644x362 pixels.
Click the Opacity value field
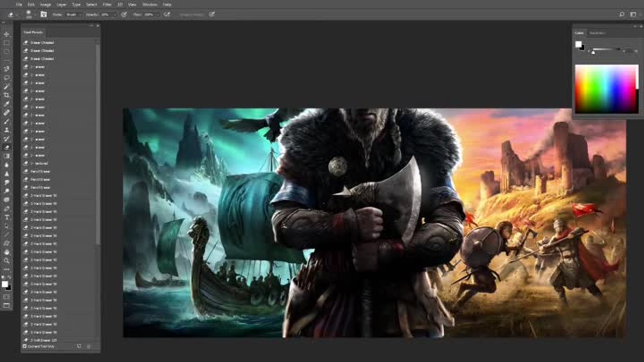pyautogui.click(x=106, y=15)
